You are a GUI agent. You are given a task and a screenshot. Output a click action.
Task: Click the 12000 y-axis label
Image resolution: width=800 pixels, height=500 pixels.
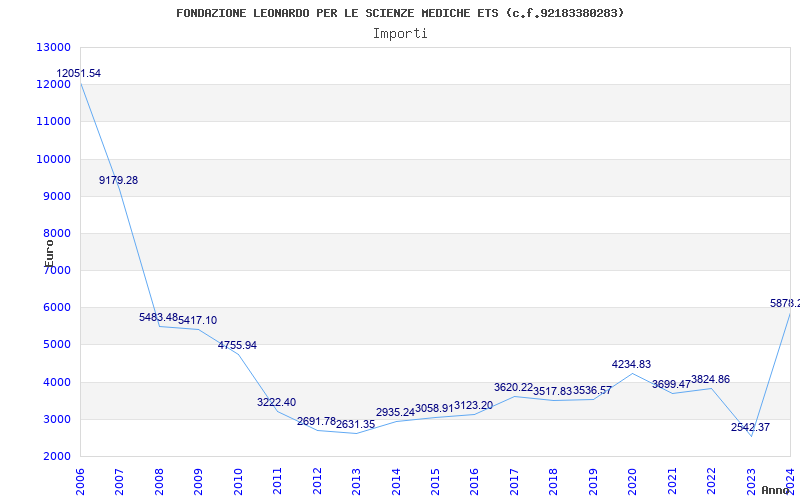click(x=53, y=85)
